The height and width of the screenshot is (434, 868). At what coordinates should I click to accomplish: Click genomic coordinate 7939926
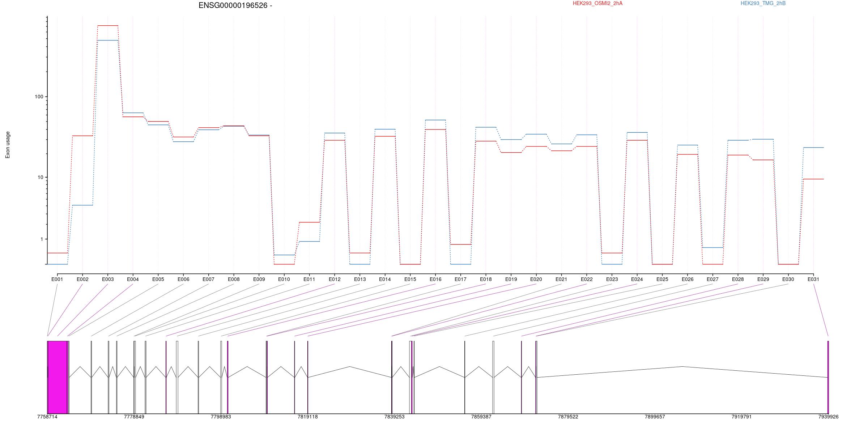coord(829,417)
